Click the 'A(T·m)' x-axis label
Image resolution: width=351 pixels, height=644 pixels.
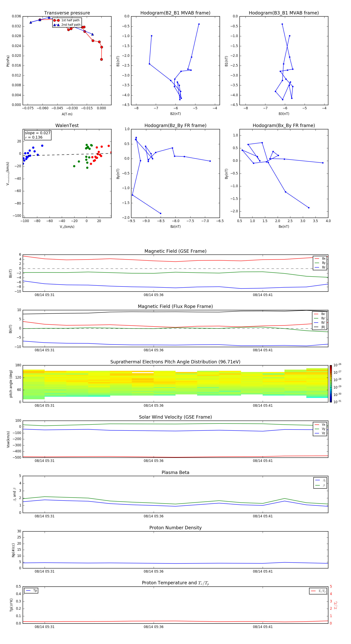click(67, 114)
